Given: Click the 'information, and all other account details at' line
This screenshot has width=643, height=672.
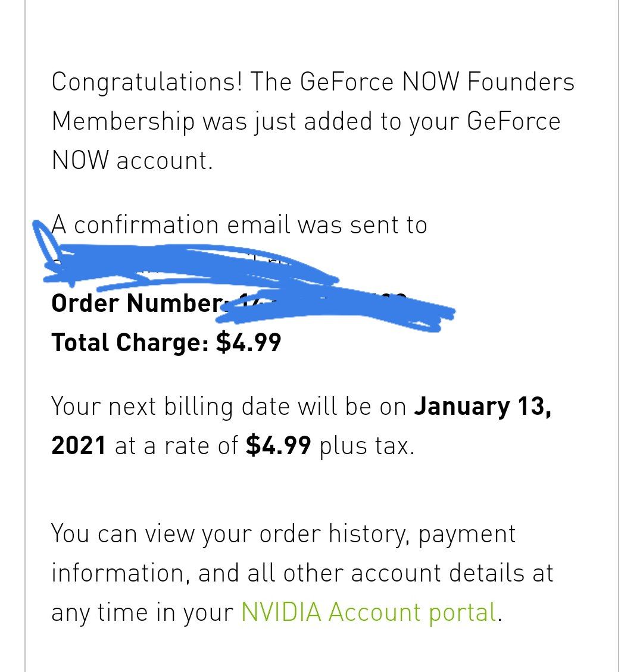Looking at the screenshot, I should click(x=302, y=573).
